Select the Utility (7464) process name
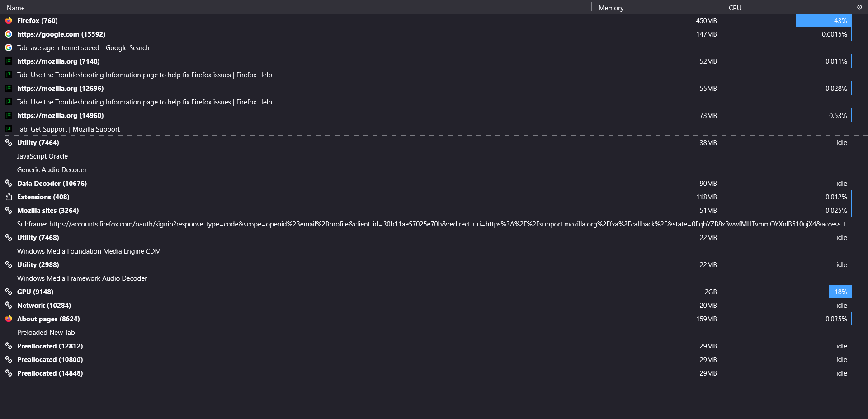The height and width of the screenshot is (419, 868). point(38,142)
